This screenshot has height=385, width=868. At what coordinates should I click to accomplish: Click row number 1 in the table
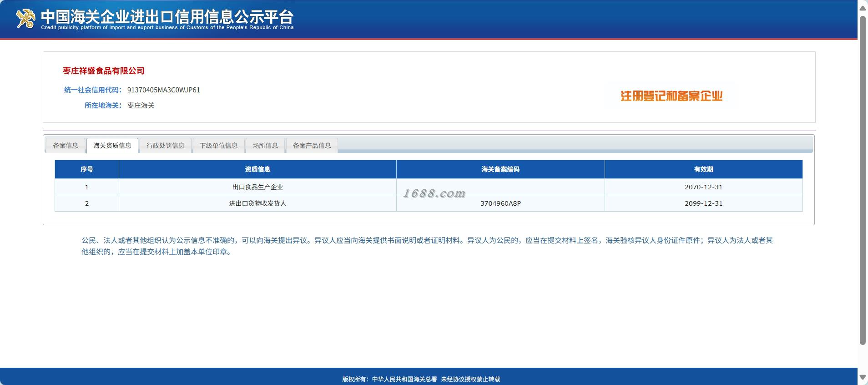[87, 187]
